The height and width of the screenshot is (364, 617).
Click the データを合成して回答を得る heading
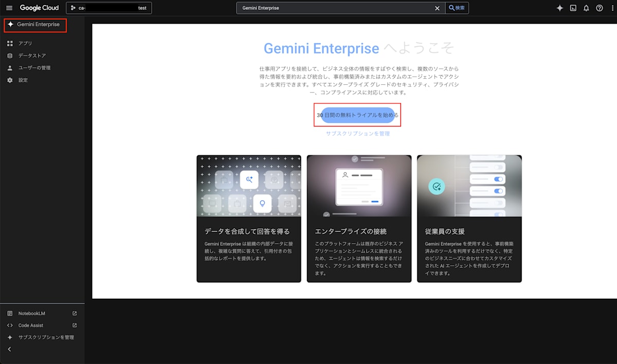click(247, 231)
